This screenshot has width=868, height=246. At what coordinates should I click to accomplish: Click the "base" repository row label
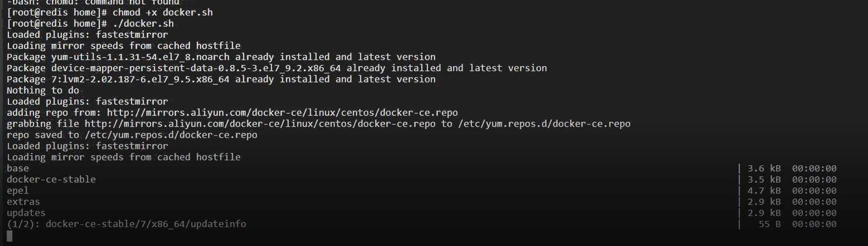coord(18,168)
